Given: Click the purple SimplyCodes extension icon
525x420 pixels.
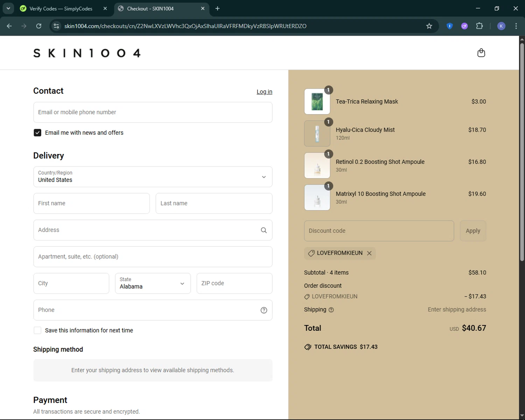Looking at the screenshot, I should point(464,26).
